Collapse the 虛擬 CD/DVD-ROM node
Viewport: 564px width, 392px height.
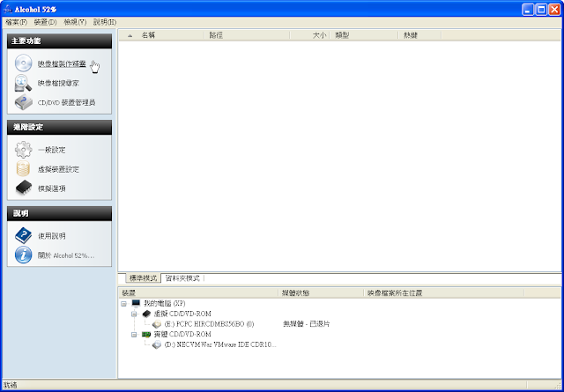tap(135, 314)
